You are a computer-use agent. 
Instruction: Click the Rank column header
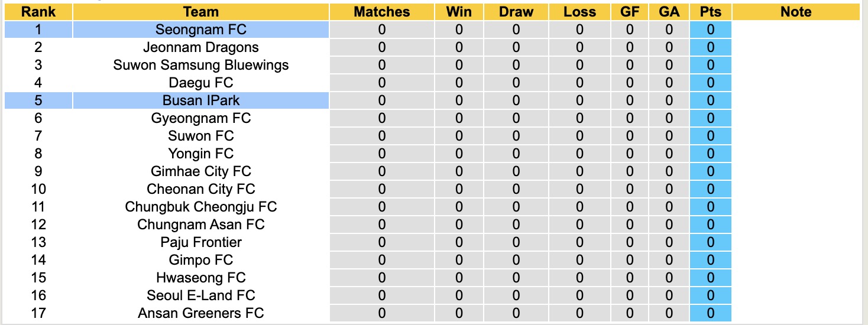coord(38,12)
